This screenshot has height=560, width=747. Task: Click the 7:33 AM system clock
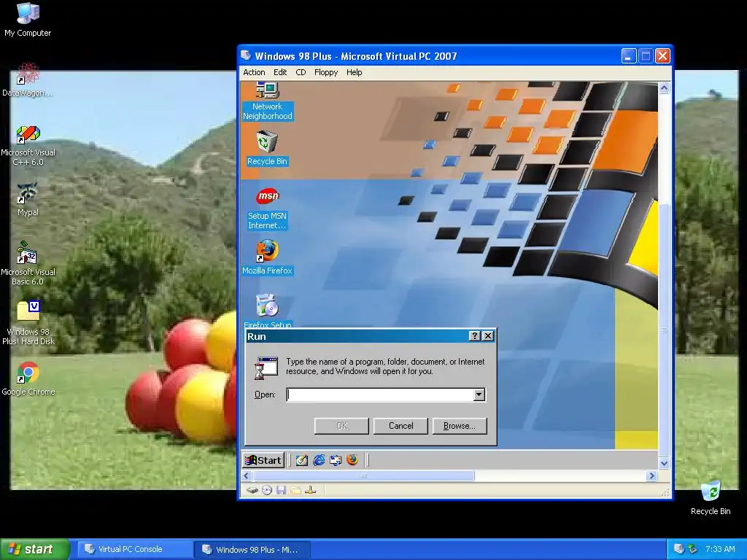[x=720, y=549]
